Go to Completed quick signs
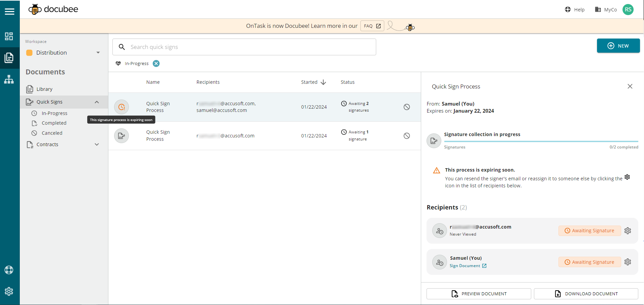 pos(54,123)
